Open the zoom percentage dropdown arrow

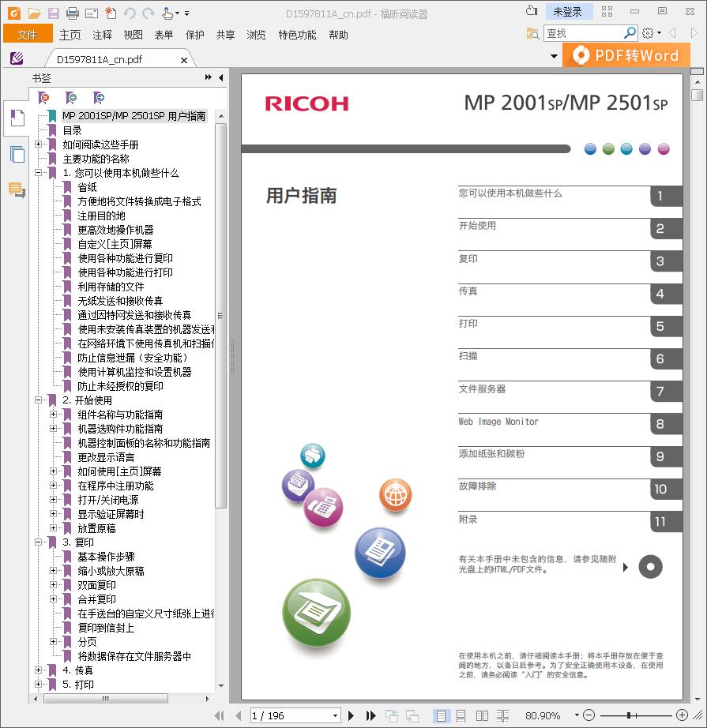coord(577,715)
